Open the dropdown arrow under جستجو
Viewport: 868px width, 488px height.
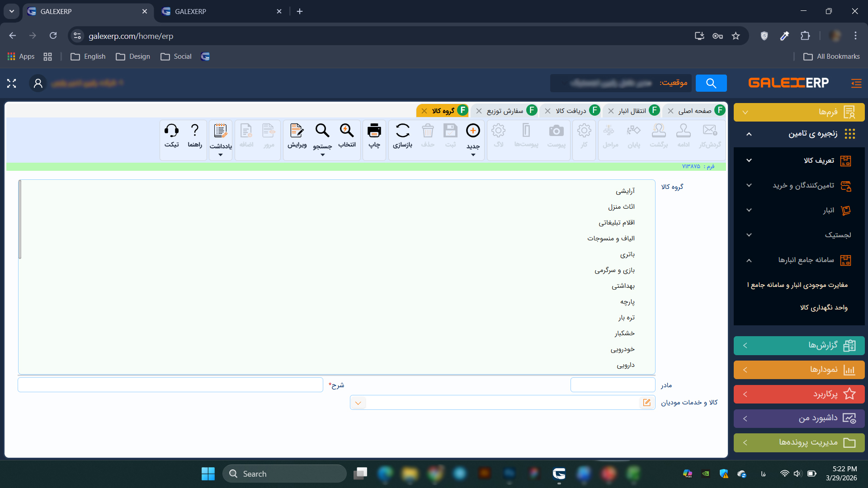(322, 155)
